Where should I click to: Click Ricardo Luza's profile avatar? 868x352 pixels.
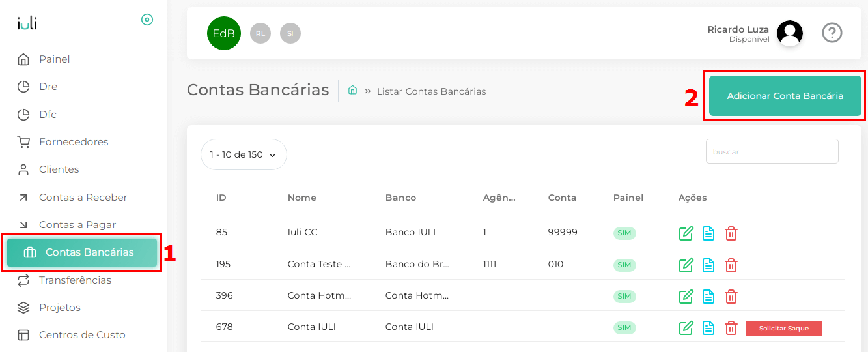[x=789, y=33]
